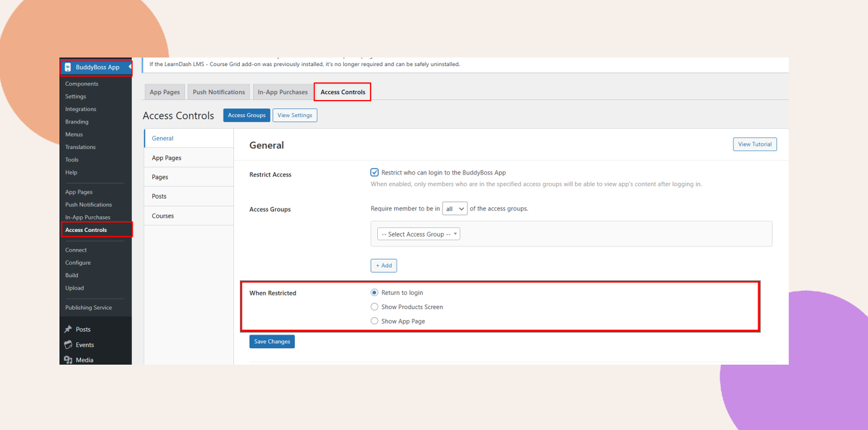Select the Show Products Screen option
The height and width of the screenshot is (430, 868).
coord(375,306)
